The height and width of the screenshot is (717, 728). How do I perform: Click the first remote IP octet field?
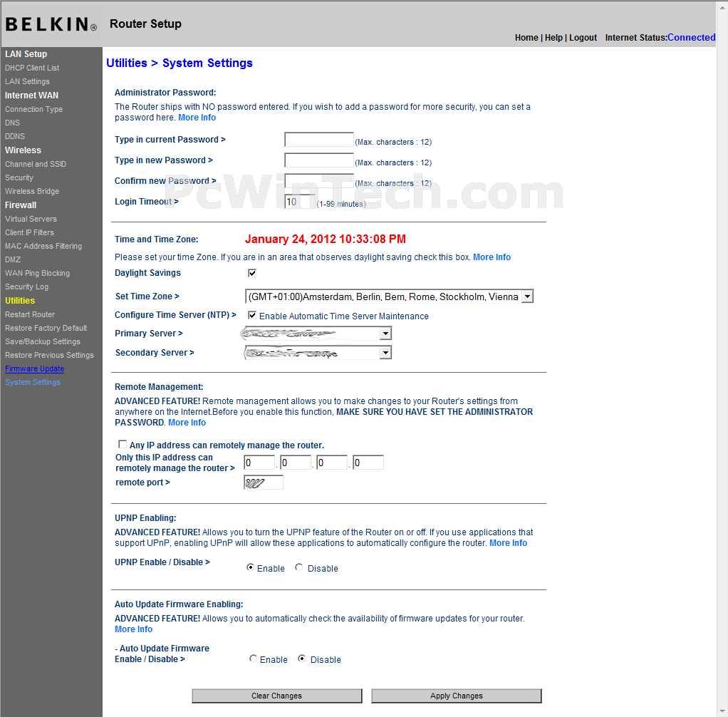click(x=259, y=463)
